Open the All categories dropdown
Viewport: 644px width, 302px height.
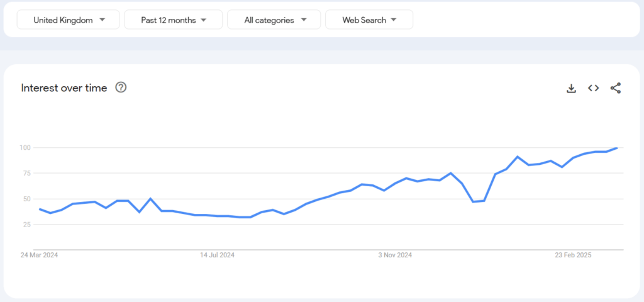274,20
